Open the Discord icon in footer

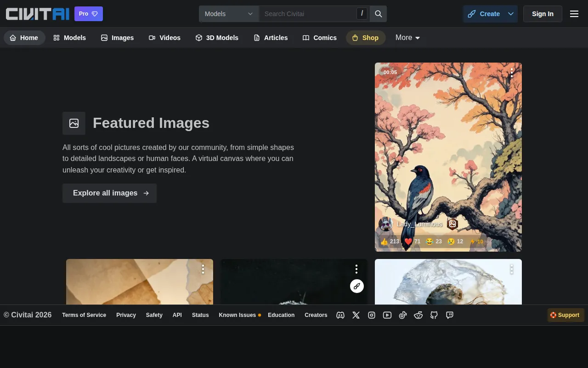coord(340,315)
